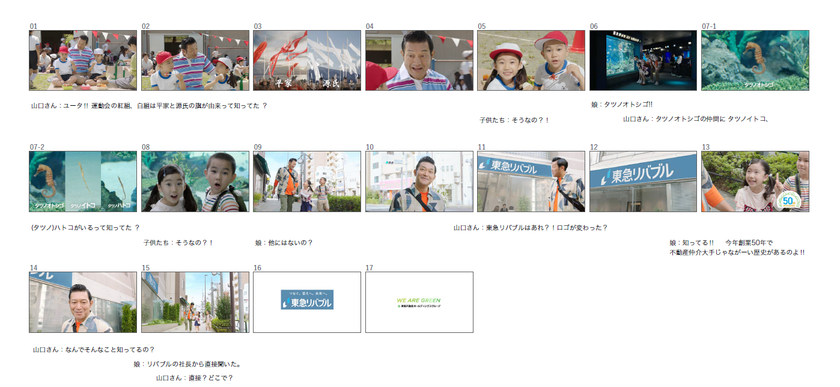Click frame 14 man smiling near building
This screenshot has height=387, width=840.
tap(83, 302)
